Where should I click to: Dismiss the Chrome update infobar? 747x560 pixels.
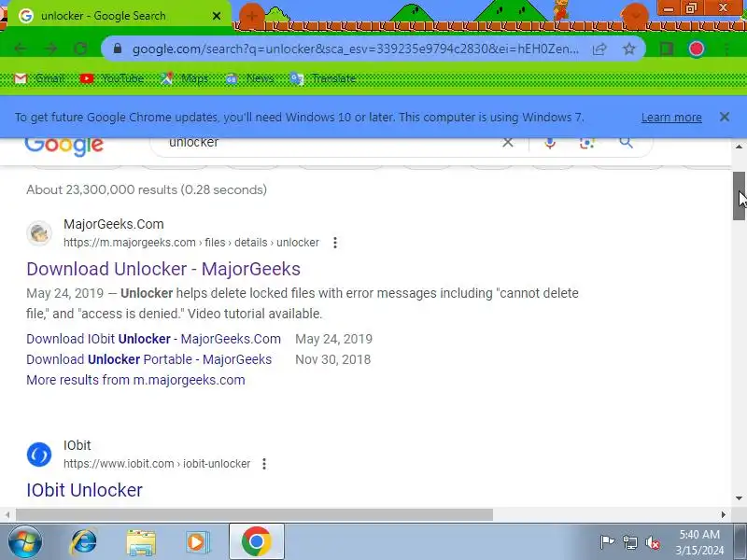pos(725,117)
